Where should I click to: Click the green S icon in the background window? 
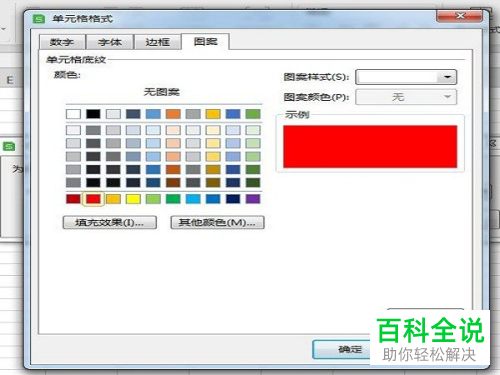(9, 146)
